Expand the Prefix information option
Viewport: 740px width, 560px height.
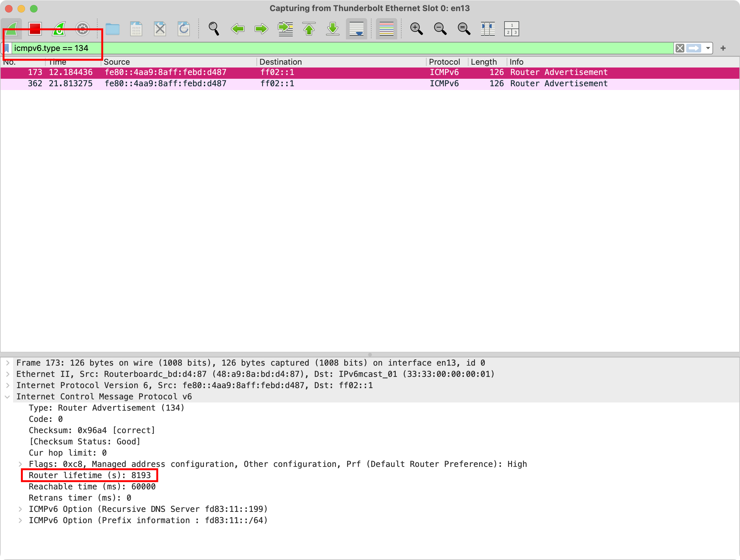pyautogui.click(x=20, y=521)
